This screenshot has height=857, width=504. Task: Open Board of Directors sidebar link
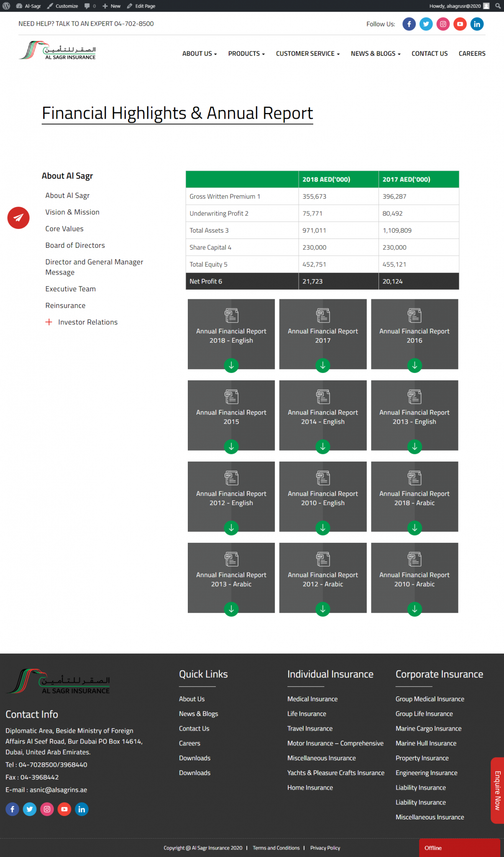click(x=75, y=245)
